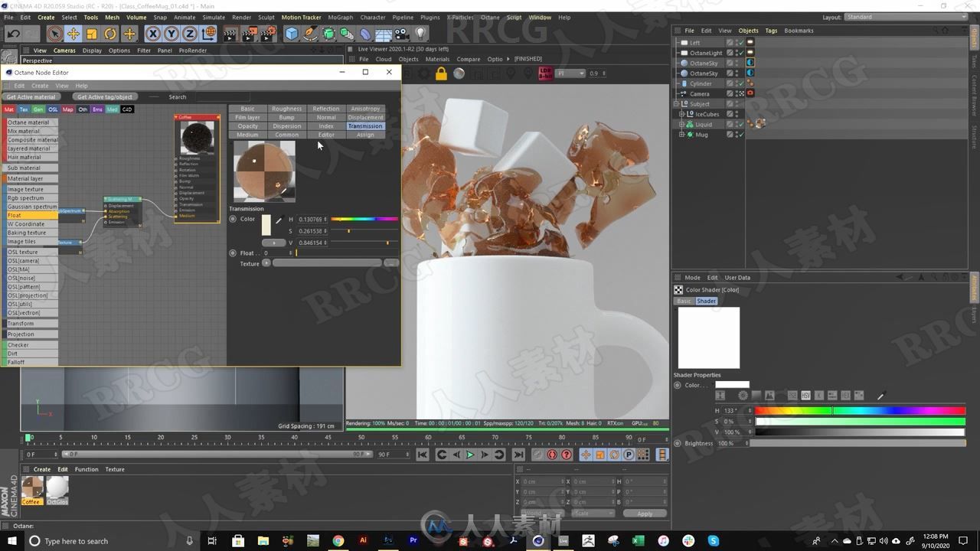Click the color picker eyedropper in Attributes
980x551 pixels.
click(880, 396)
